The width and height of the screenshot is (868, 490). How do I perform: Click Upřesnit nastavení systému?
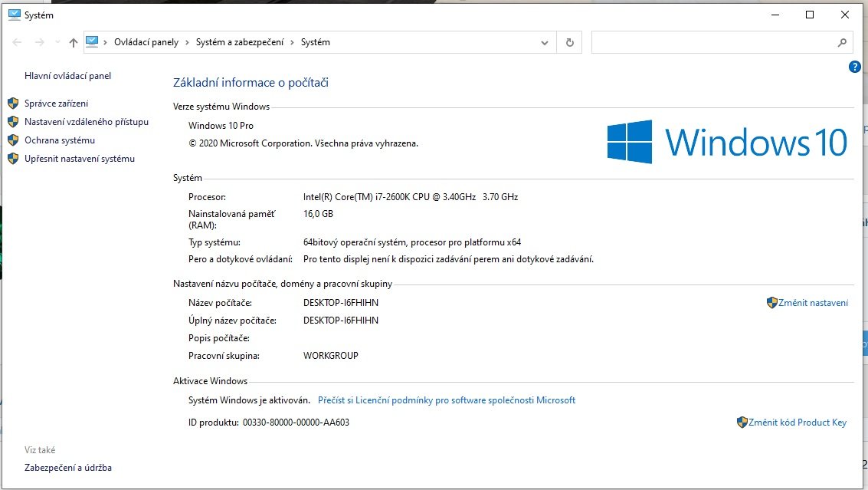(79, 159)
